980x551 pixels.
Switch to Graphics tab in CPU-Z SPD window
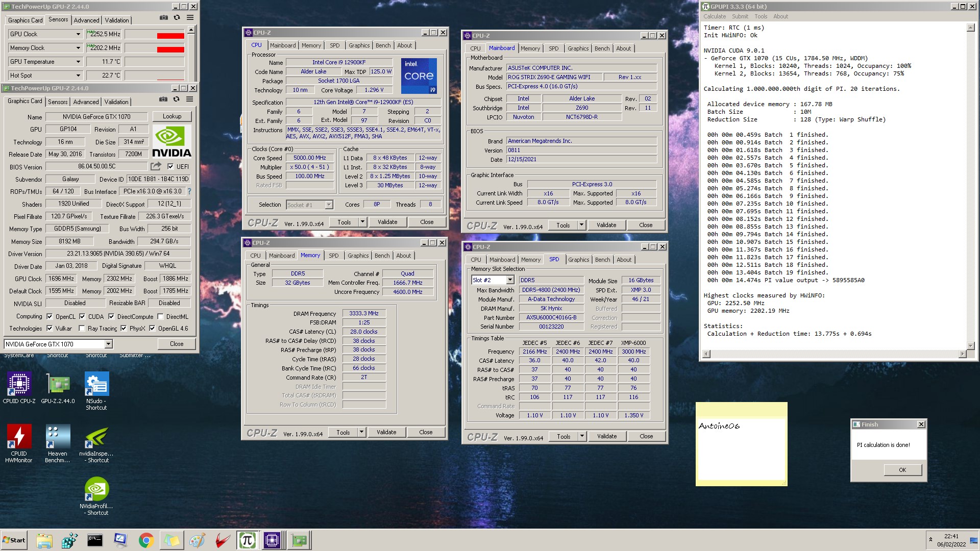578,260
